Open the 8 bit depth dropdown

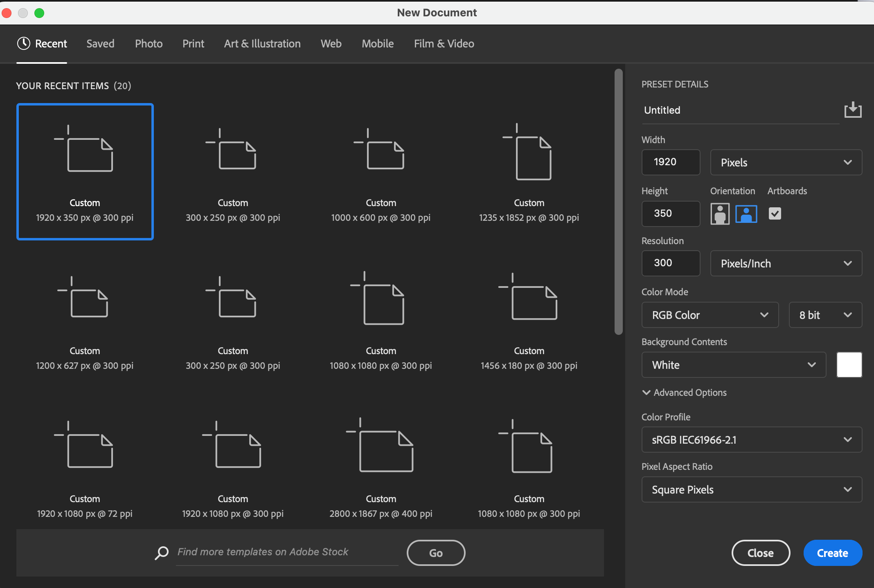click(825, 315)
